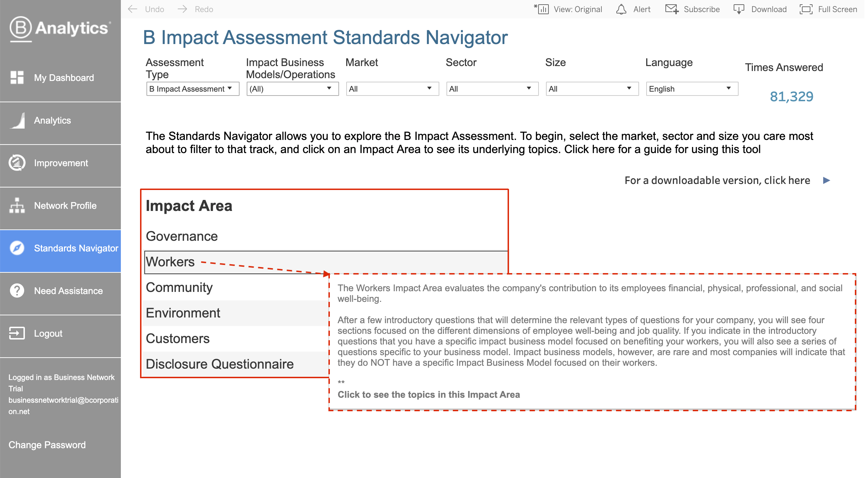Select the Environment impact area row
The width and height of the screenshot is (868, 478).
[x=183, y=313]
